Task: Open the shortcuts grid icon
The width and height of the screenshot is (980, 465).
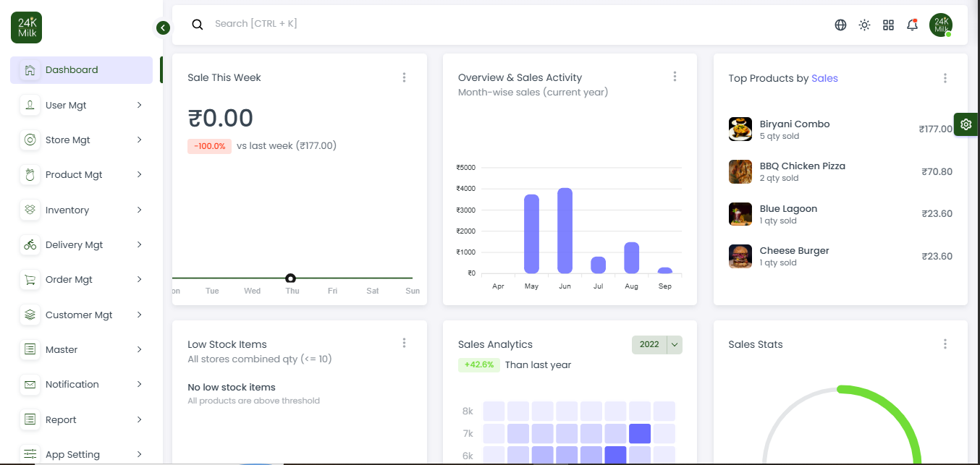Action: (888, 25)
